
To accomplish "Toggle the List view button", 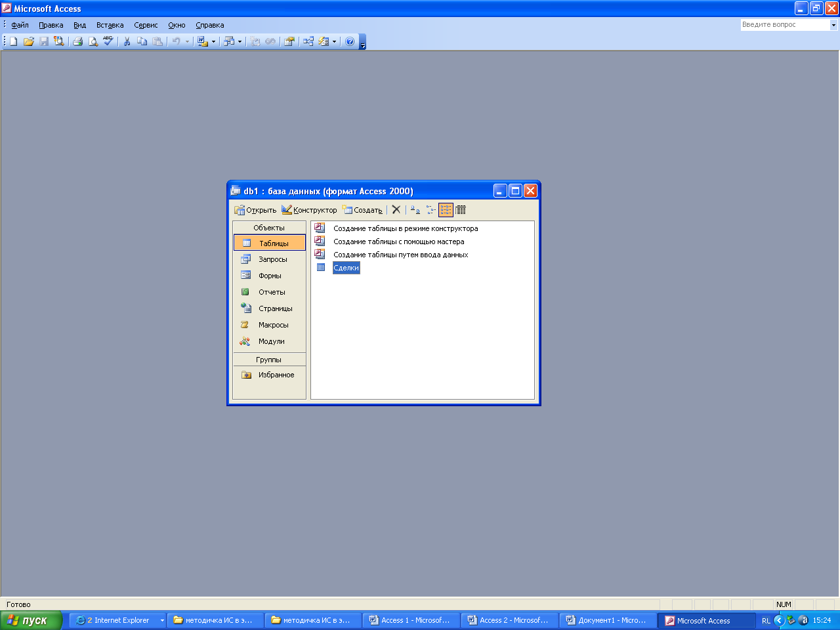I will tap(446, 210).
